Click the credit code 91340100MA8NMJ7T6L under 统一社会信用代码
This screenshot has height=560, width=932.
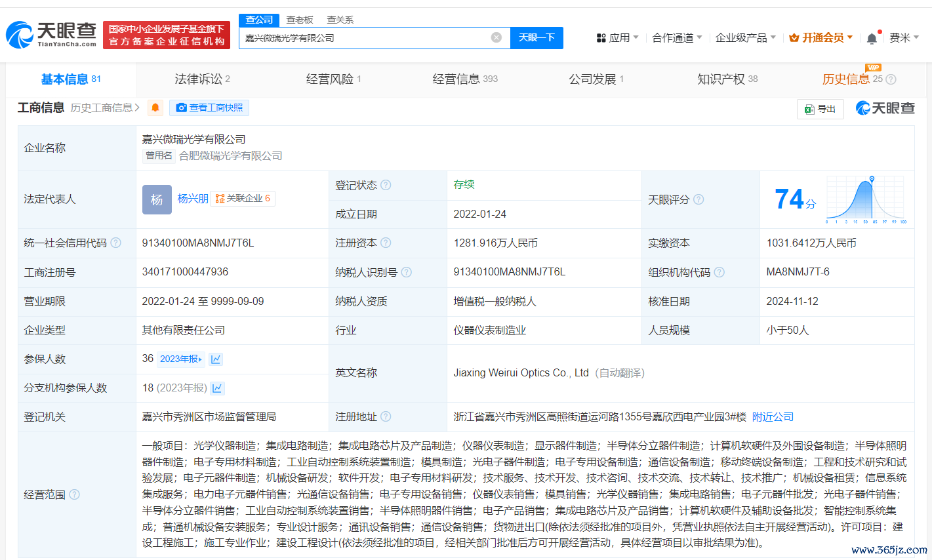[198, 243]
